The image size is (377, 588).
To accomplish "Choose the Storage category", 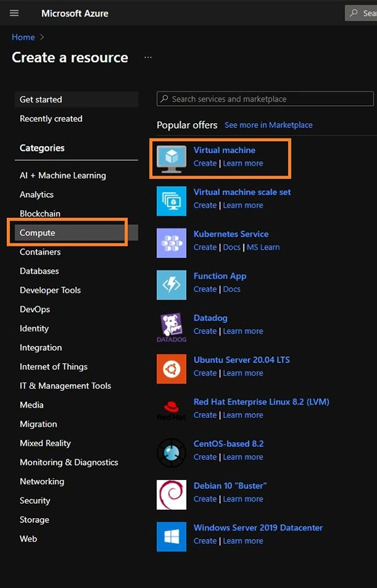I will click(35, 520).
